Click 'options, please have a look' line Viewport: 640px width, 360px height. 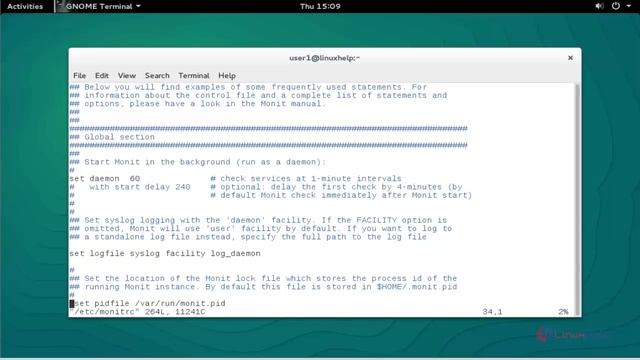click(198, 104)
